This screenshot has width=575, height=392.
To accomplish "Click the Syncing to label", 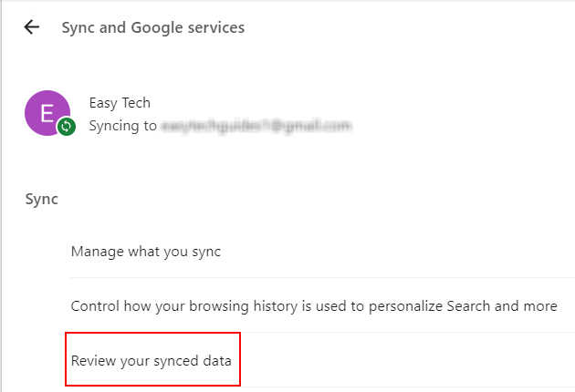I will (123, 126).
